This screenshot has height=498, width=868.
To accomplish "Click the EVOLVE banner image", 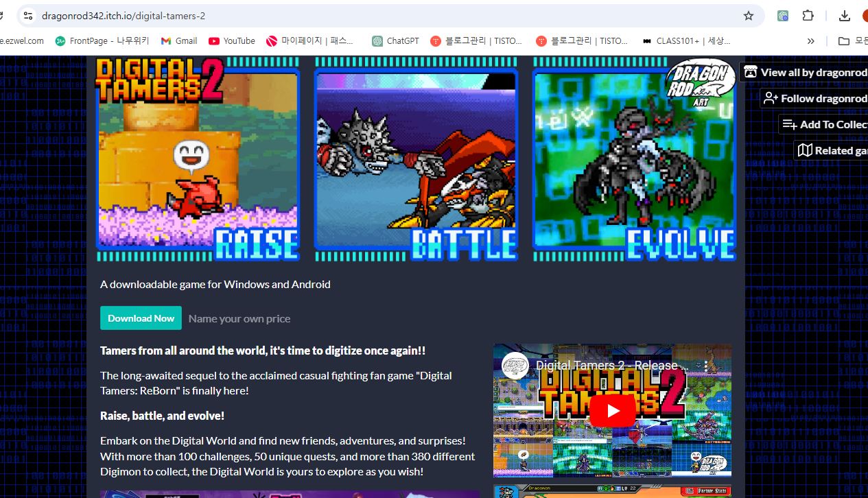I will [635, 159].
